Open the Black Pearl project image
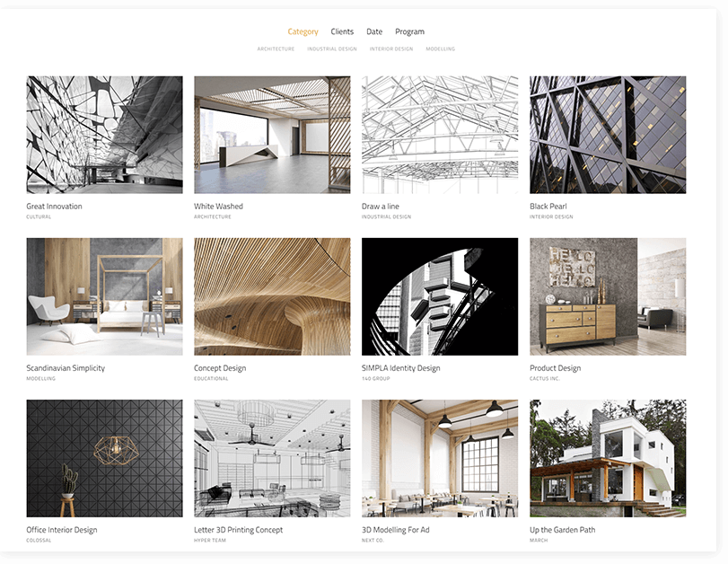The height and width of the screenshot is (564, 728). coord(608,135)
